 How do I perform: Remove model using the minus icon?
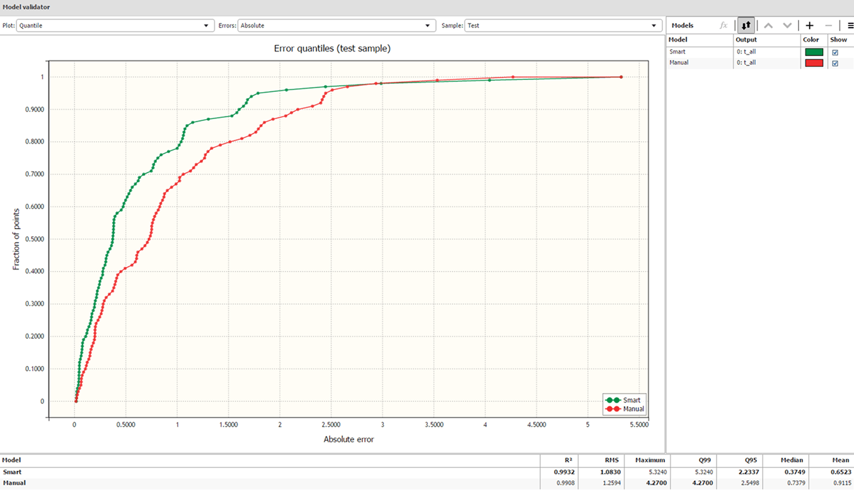coord(828,26)
